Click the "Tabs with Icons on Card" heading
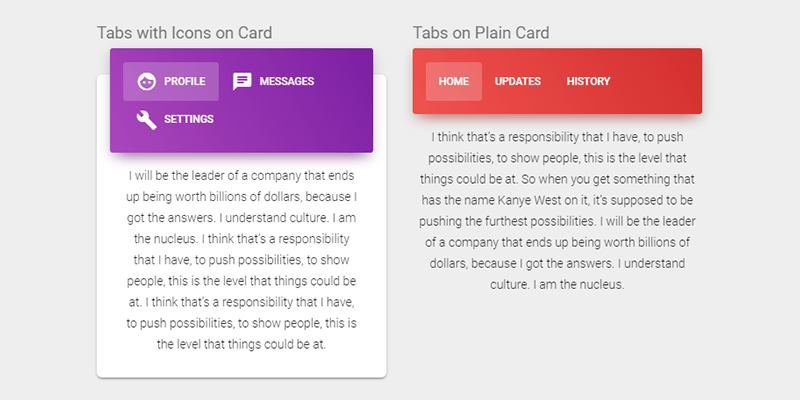The width and height of the screenshot is (800, 400). coord(184,32)
